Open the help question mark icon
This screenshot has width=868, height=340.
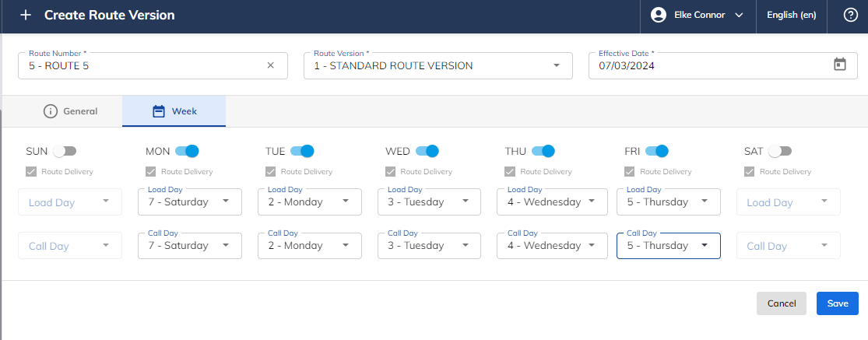[850, 15]
